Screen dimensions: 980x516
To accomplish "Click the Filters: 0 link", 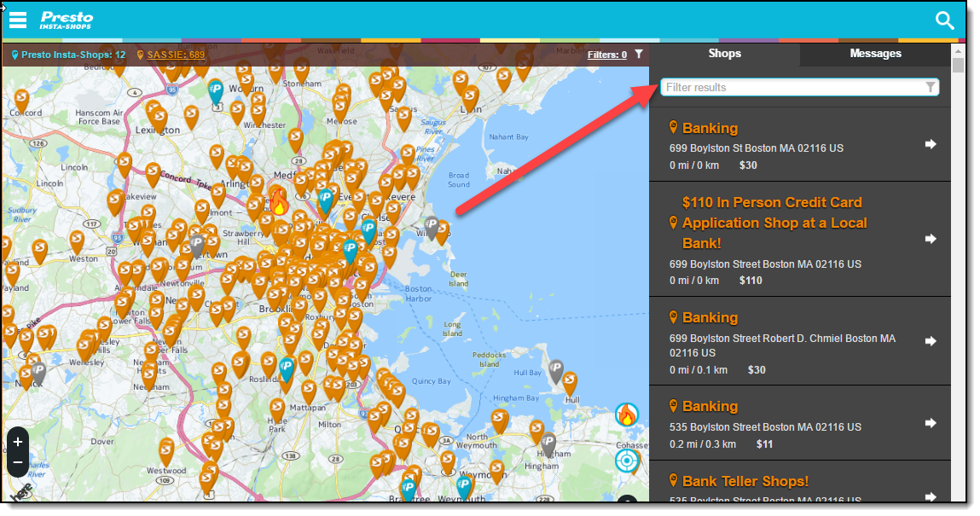I will [607, 55].
